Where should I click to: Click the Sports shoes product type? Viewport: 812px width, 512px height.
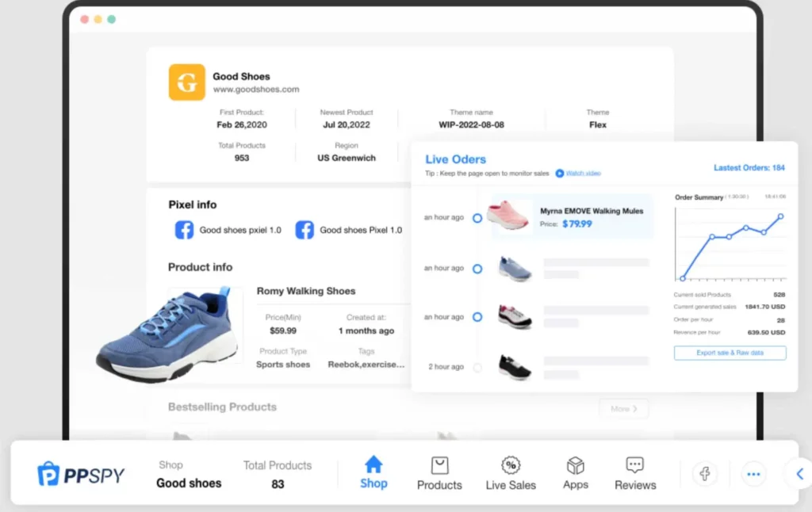point(283,365)
